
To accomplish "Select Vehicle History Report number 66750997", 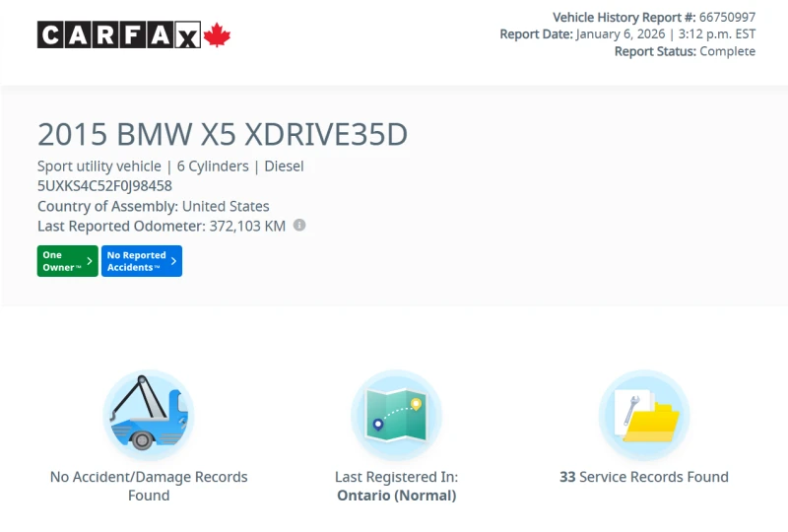I will 727,17.
